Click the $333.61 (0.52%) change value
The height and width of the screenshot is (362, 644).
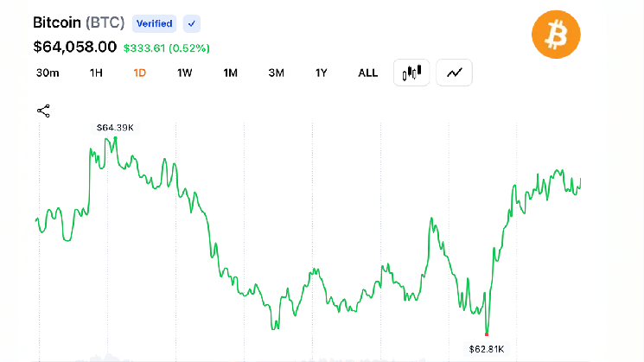166,48
